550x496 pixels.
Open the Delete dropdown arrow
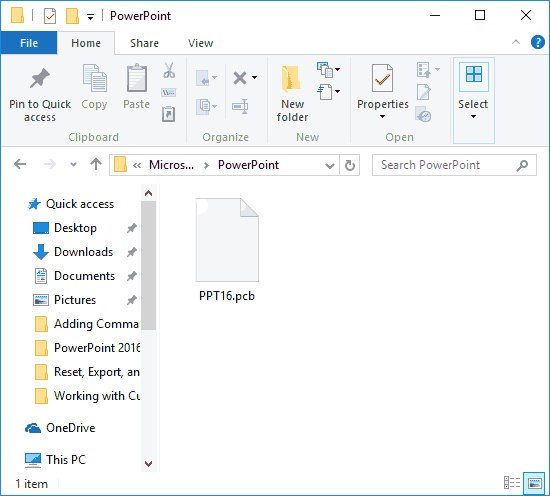pos(255,78)
